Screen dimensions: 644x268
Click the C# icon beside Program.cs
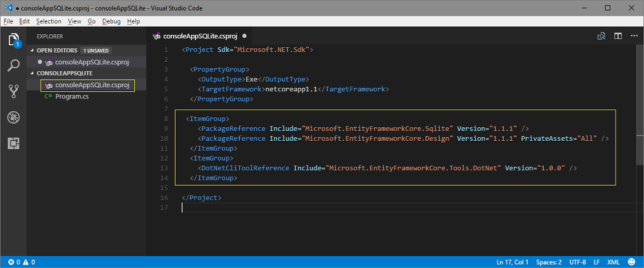(x=48, y=97)
